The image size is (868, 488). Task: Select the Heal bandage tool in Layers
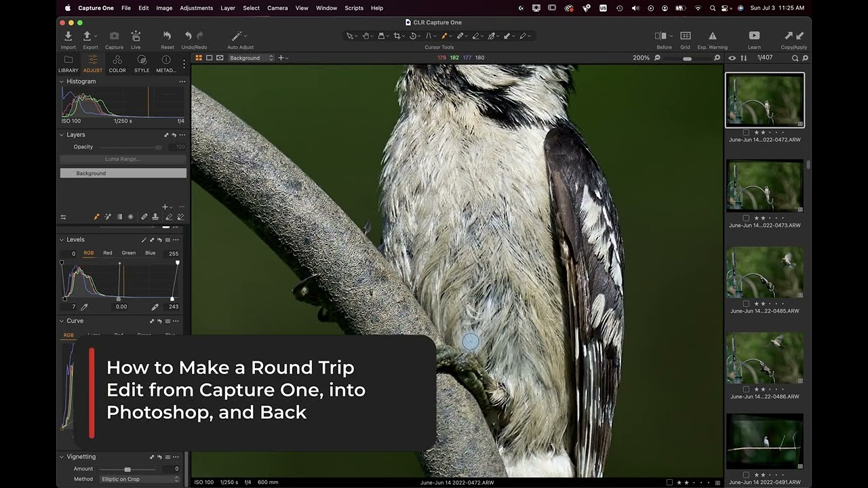(144, 217)
